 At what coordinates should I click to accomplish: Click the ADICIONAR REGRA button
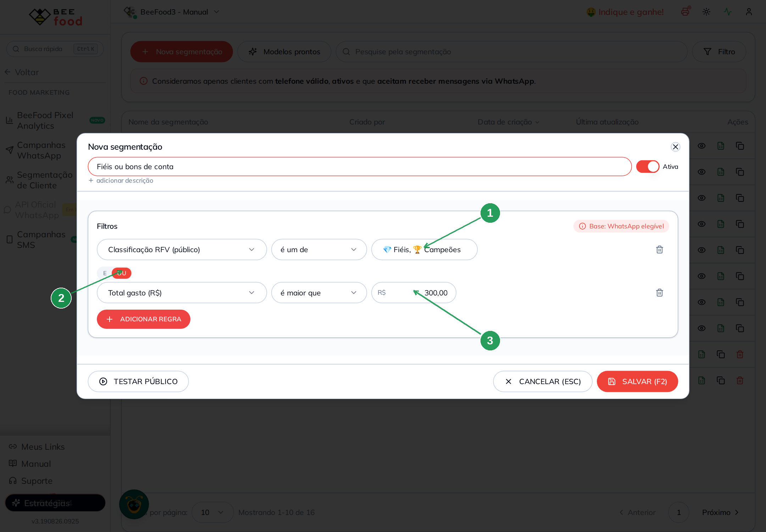(143, 319)
